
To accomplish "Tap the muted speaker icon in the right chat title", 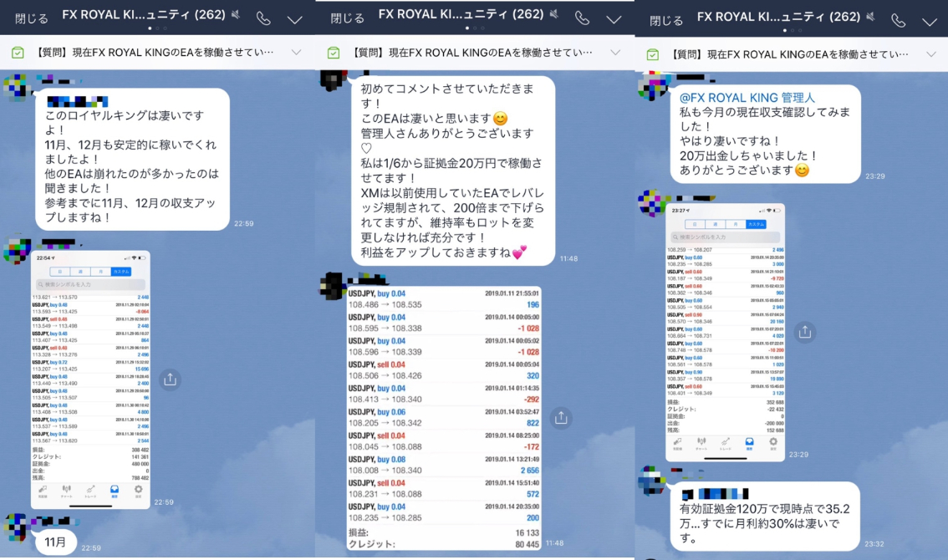I will click(870, 17).
